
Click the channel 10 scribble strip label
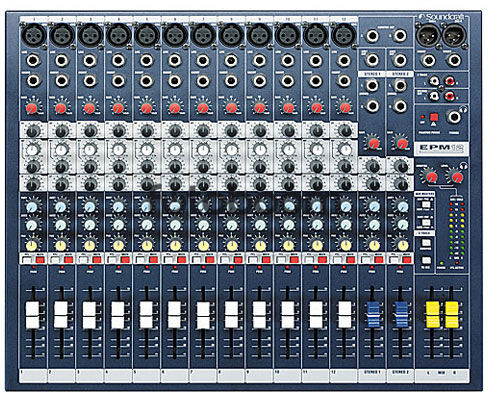coord(288,375)
